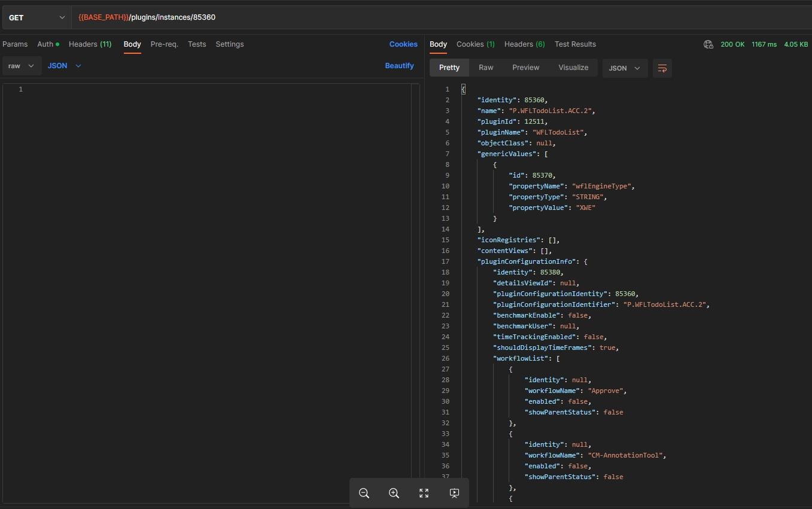Open the request body JSON language dropdown
812x509 pixels.
[x=64, y=66]
